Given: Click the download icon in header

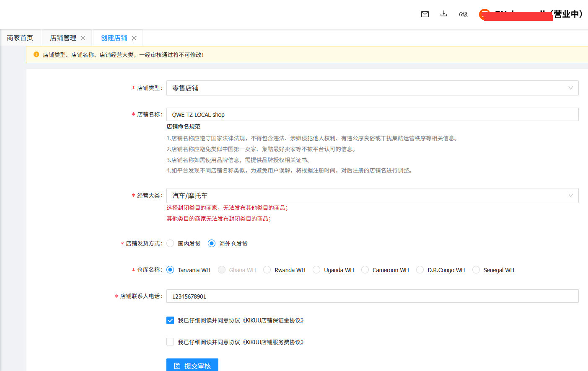Looking at the screenshot, I should pos(443,14).
